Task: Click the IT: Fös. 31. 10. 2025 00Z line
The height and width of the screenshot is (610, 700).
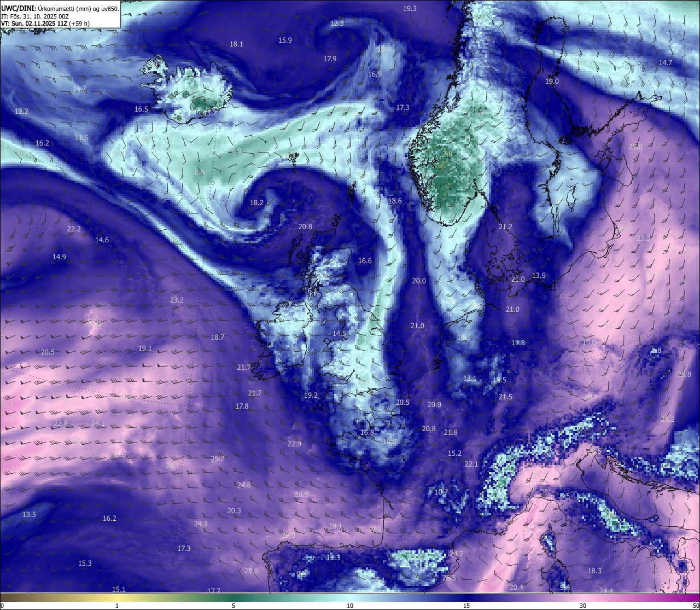Action: [x=35, y=16]
